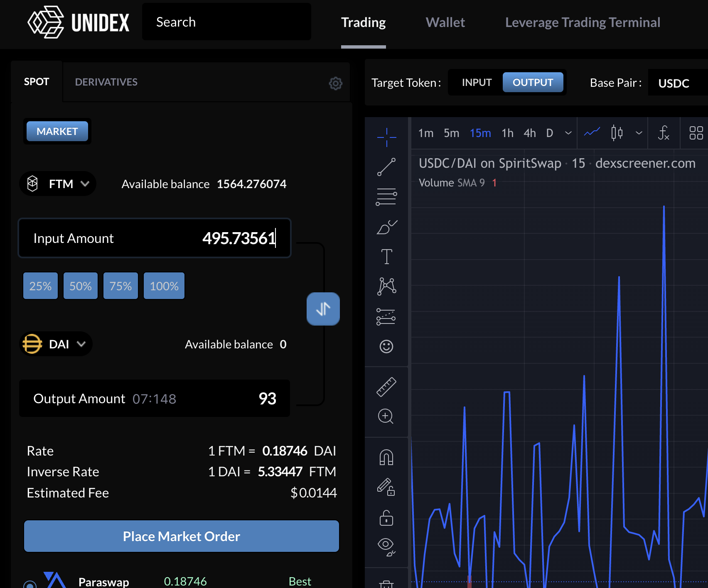Set chart interval to 1m
708x588 pixels.
click(425, 133)
